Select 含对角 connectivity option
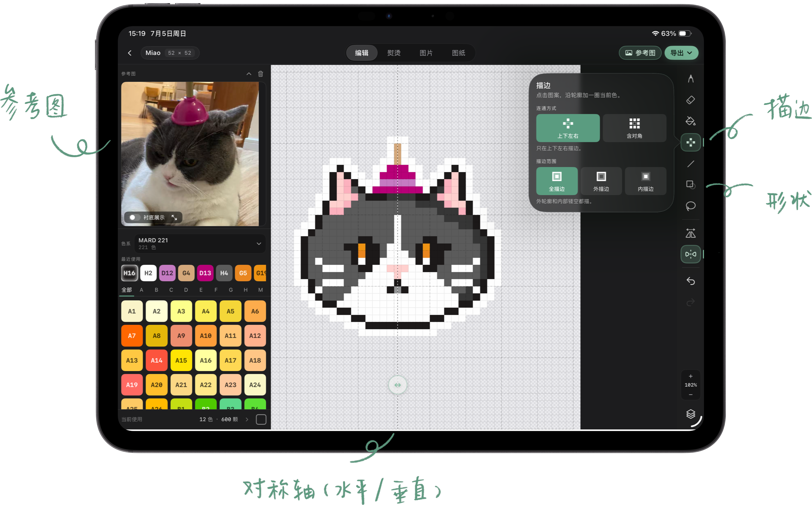Screen dimensions: 812x505 [634, 128]
